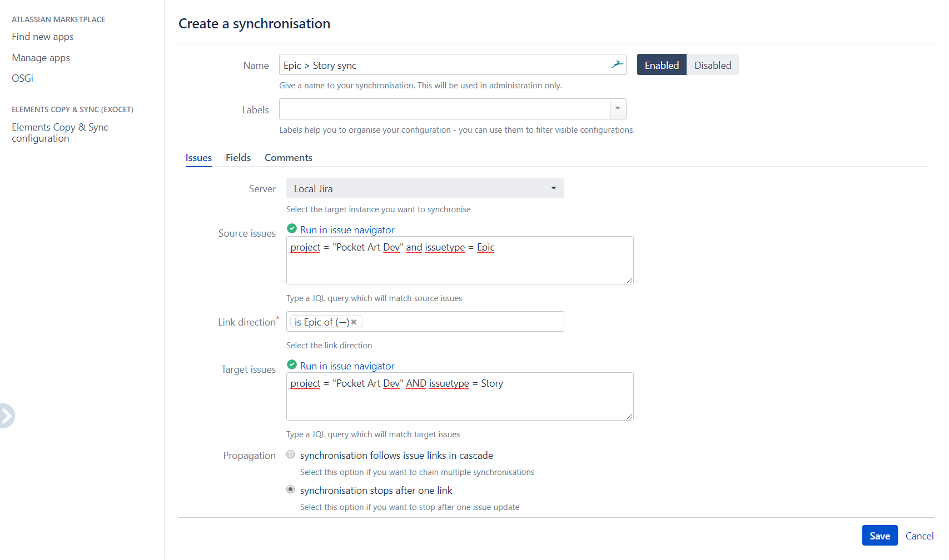The image size is (949, 560).
Task: Grab the Target issues textarea resize handle
Action: coord(629,417)
